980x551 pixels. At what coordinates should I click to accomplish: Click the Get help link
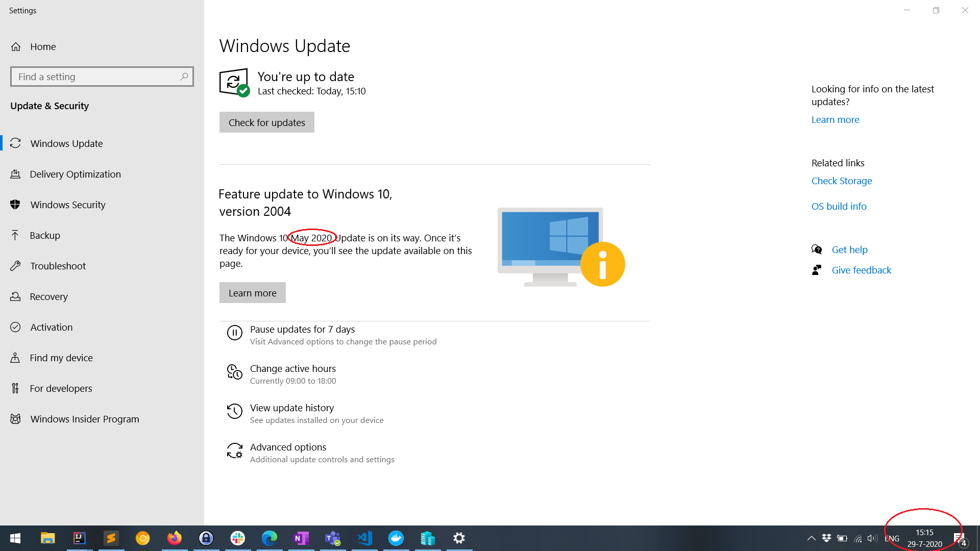point(850,249)
